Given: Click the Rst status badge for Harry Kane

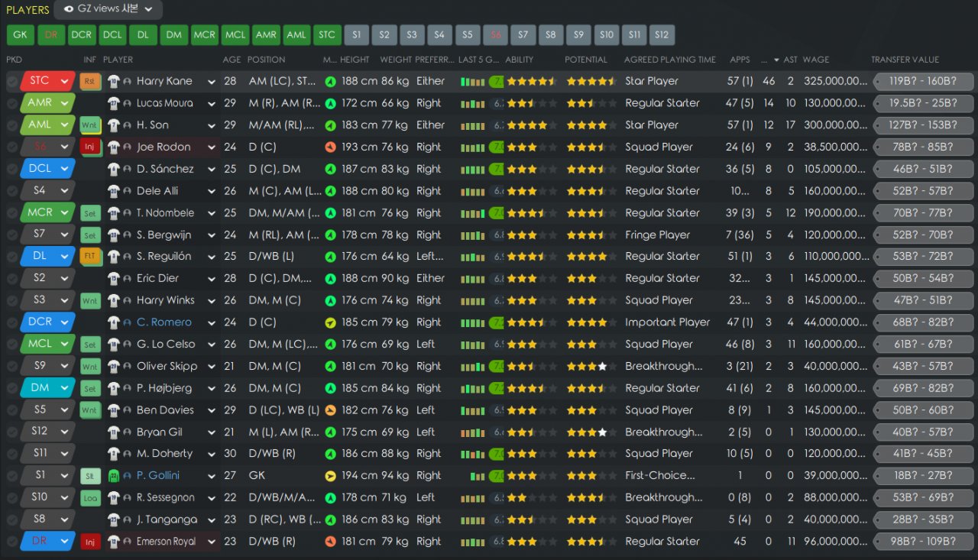Looking at the screenshot, I should click(x=90, y=81).
